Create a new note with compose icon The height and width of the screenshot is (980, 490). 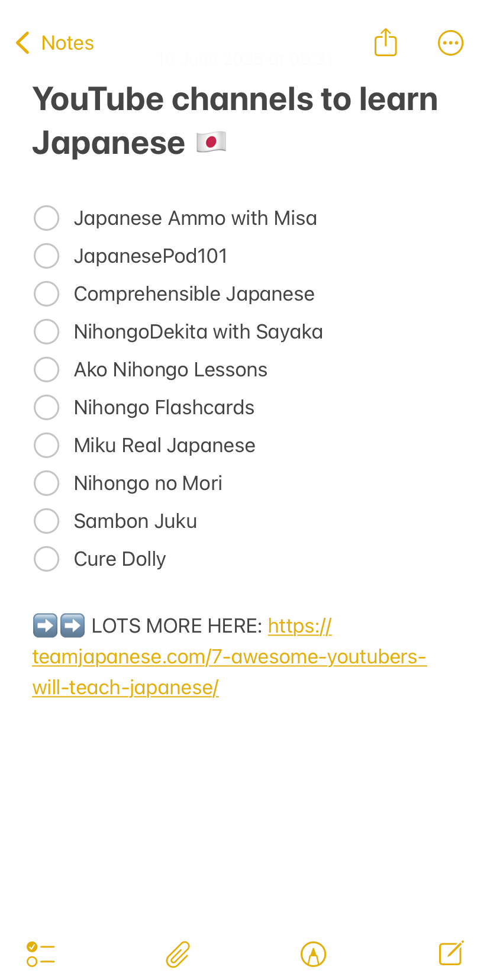click(451, 953)
